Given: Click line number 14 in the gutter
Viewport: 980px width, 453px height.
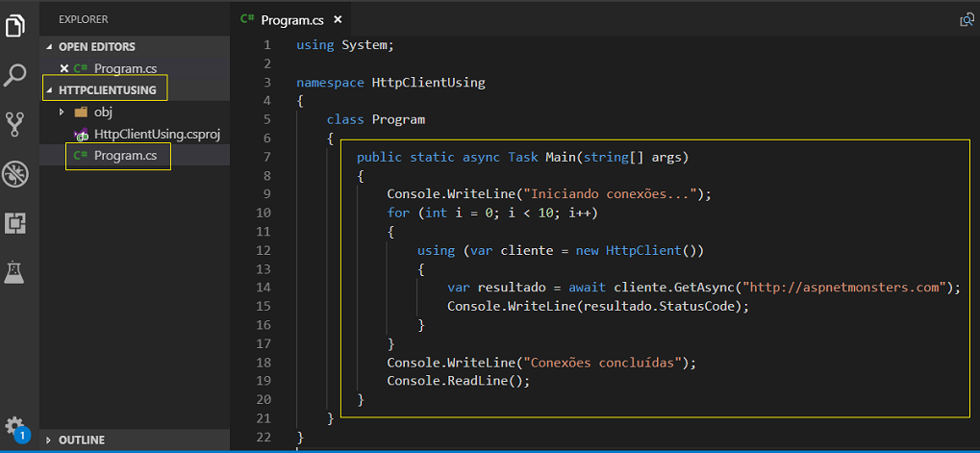Looking at the screenshot, I should (x=264, y=288).
